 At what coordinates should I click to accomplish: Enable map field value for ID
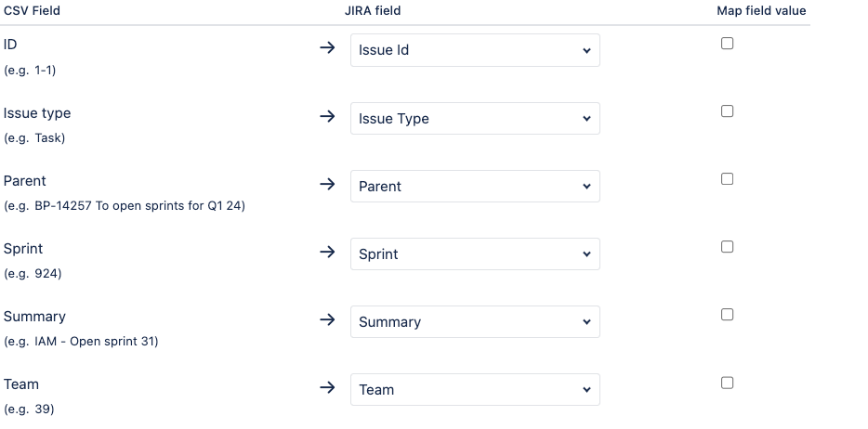coord(727,43)
